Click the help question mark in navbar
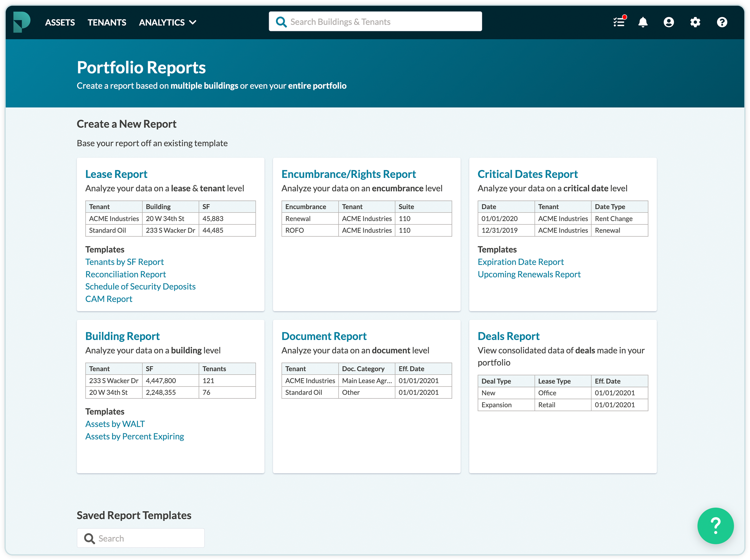750x560 pixels. 722,22
